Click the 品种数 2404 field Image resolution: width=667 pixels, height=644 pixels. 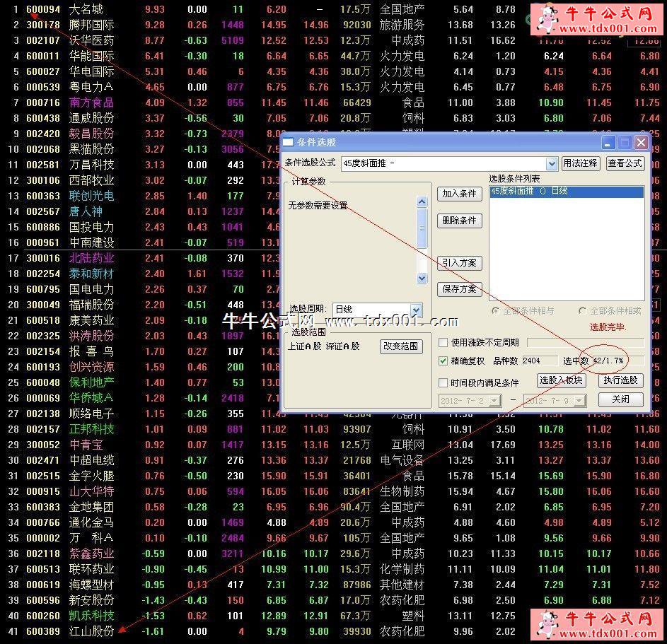pos(540,361)
